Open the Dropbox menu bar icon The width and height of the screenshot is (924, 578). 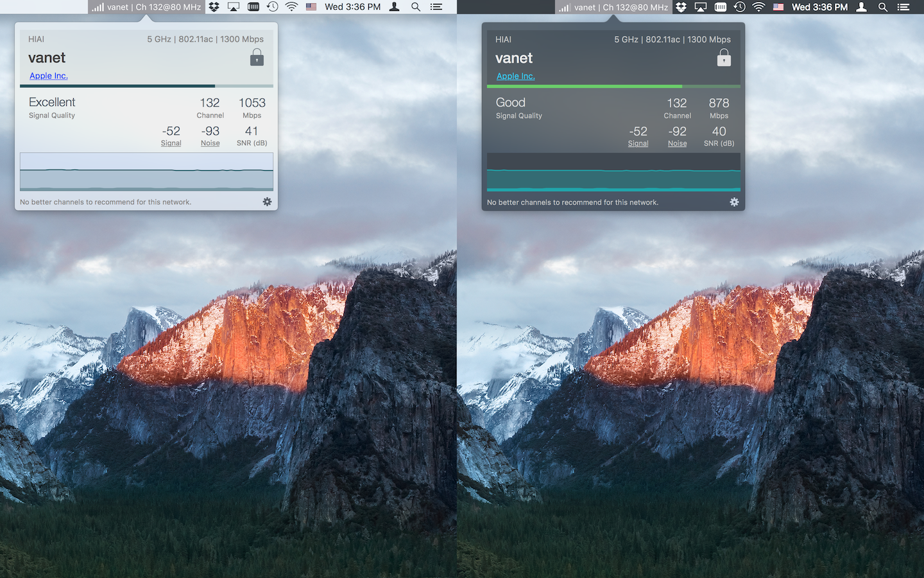tap(213, 7)
